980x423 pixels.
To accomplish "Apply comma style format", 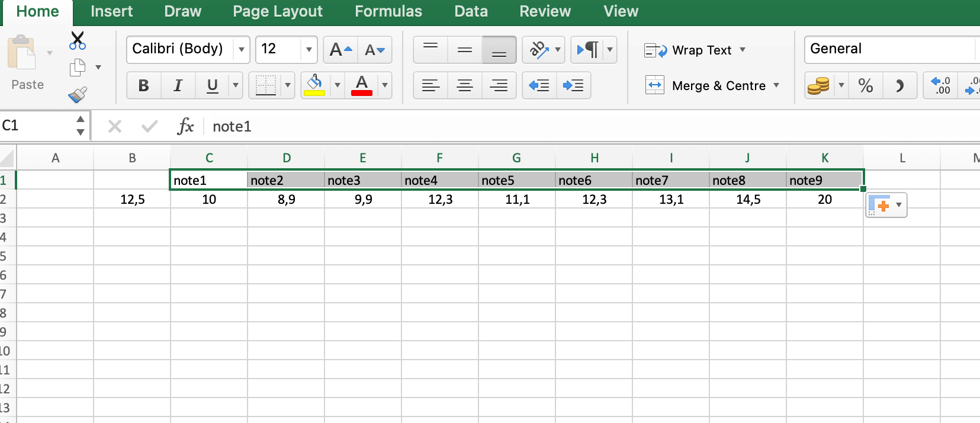I will tap(899, 86).
